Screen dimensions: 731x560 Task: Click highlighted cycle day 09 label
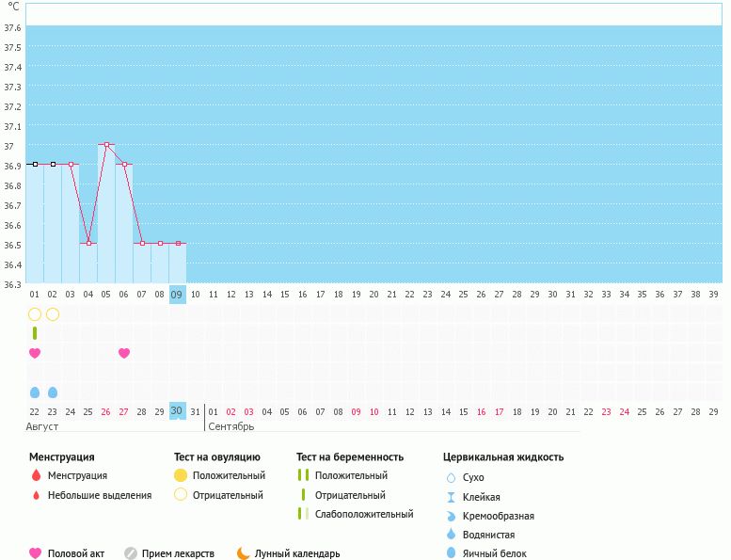pyautogui.click(x=177, y=295)
